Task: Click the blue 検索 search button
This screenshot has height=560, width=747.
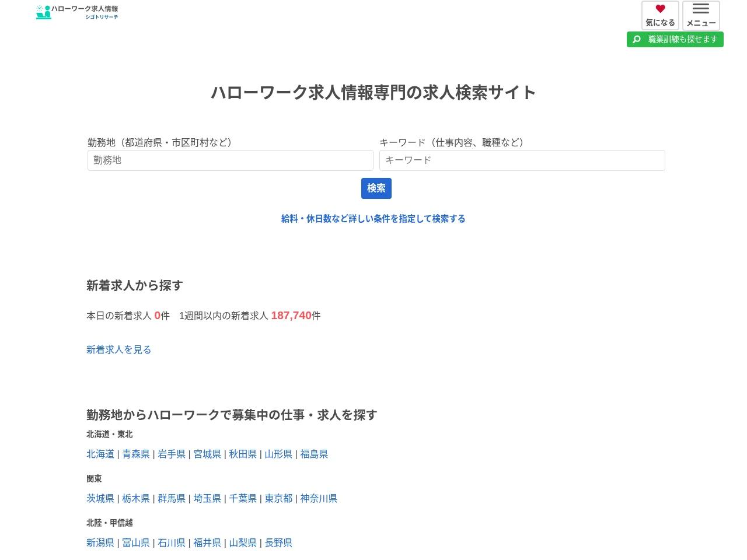Action: [376, 188]
